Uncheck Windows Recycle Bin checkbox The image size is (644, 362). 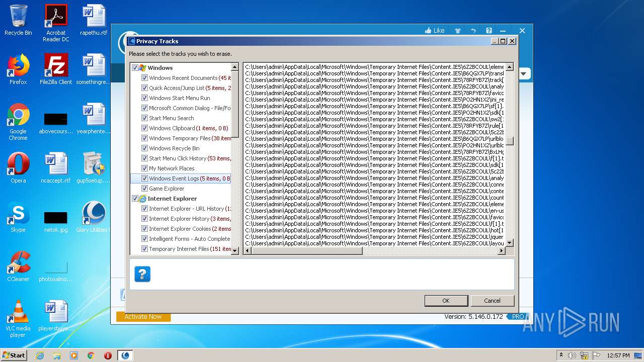(x=145, y=148)
